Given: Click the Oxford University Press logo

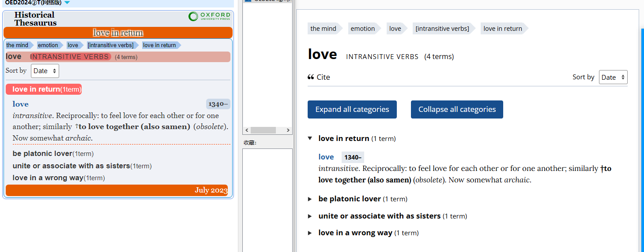Looking at the screenshot, I should coord(209,17).
